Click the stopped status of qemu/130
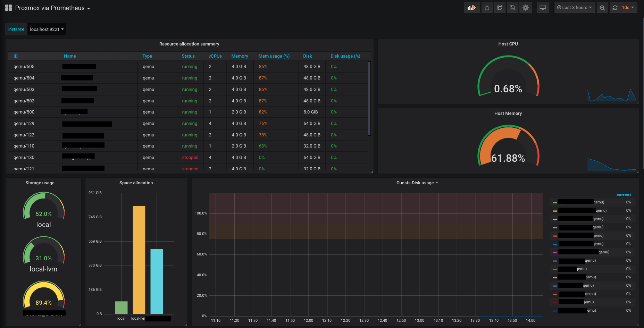 [190, 158]
